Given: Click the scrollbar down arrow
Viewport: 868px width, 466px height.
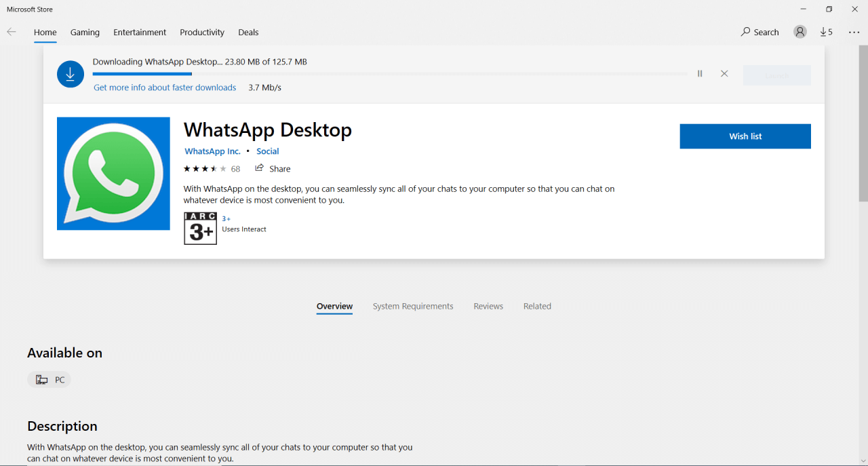Looking at the screenshot, I should pyautogui.click(x=863, y=461).
